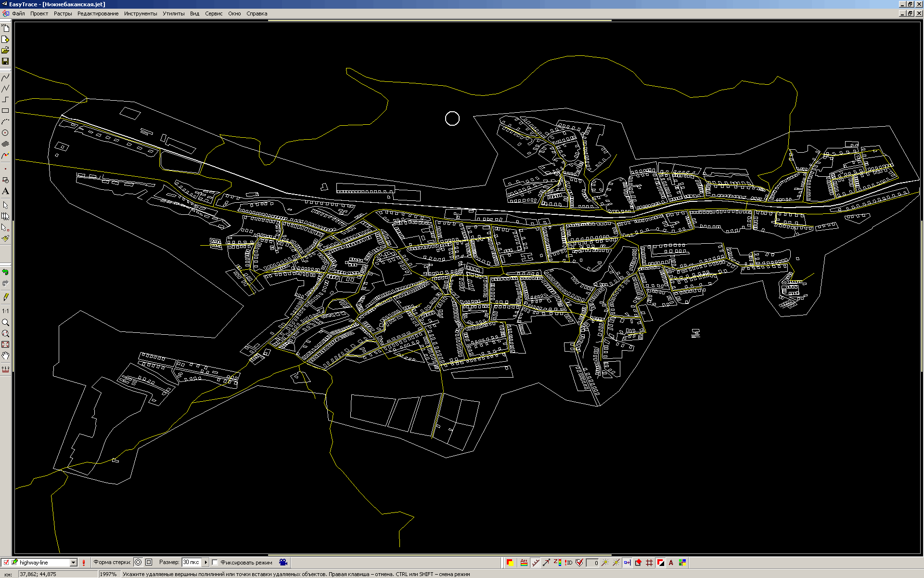Click the blue video camera icon
Screen dimensions: 924x578
coord(283,562)
